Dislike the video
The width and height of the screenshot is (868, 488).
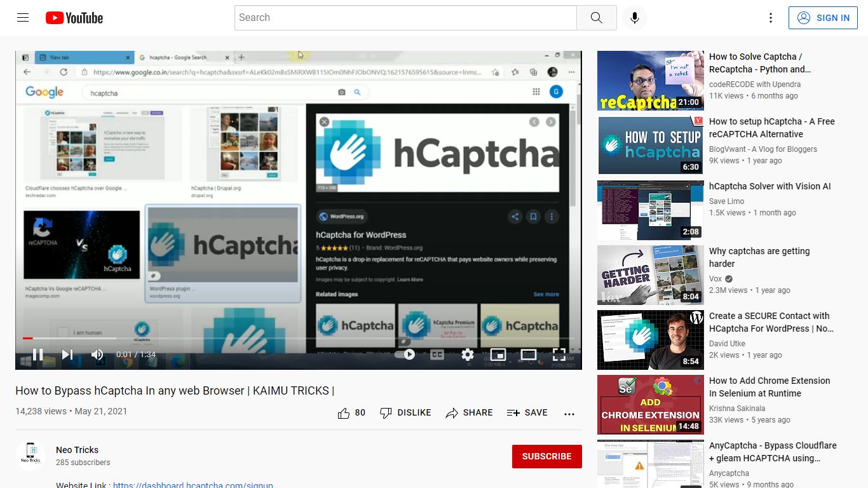pyautogui.click(x=405, y=413)
